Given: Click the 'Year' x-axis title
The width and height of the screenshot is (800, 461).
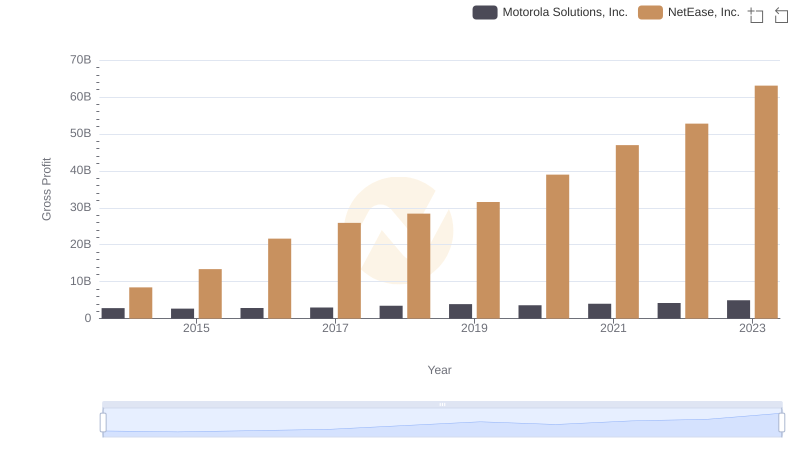Looking at the screenshot, I should pyautogui.click(x=439, y=370).
